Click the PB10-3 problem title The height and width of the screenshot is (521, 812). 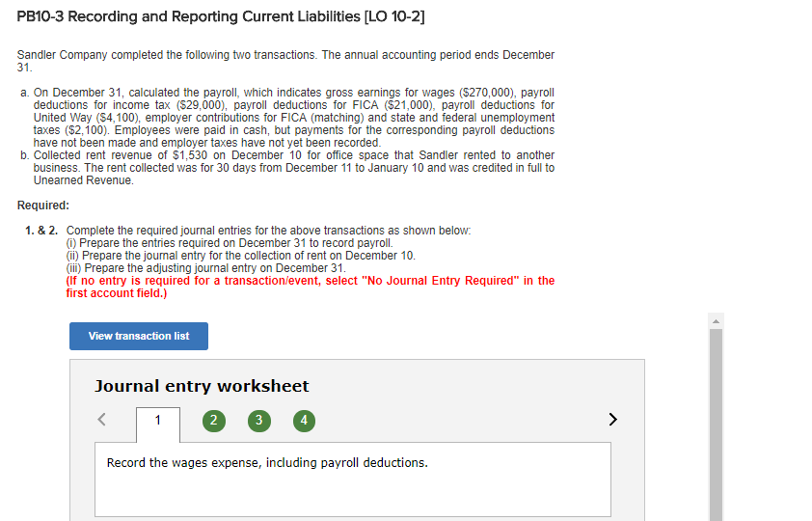pyautogui.click(x=221, y=16)
